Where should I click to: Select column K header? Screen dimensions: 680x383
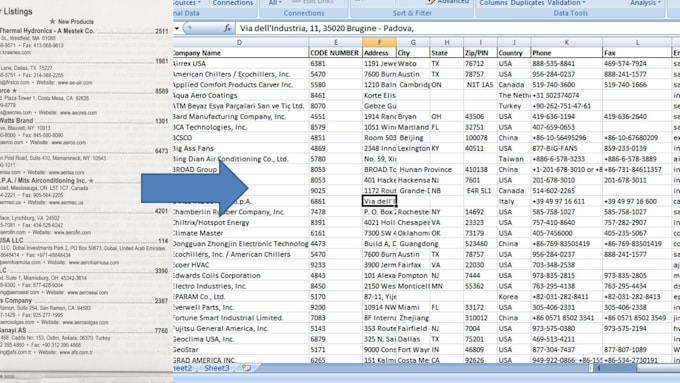click(x=567, y=42)
